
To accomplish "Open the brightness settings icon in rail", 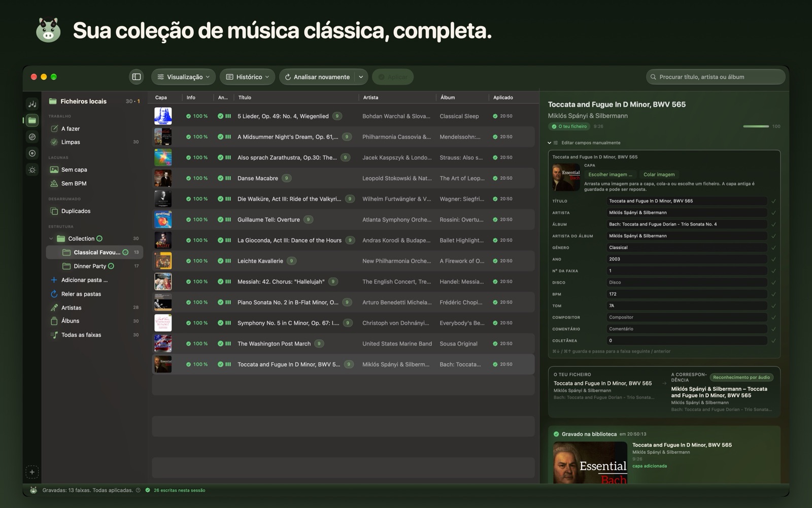I will click(32, 170).
